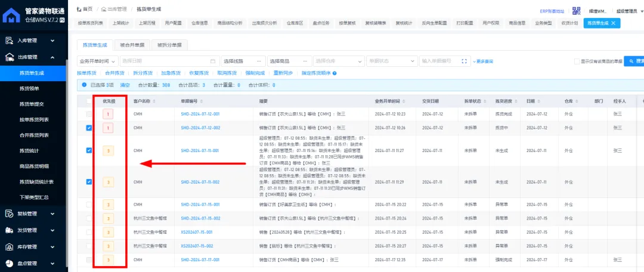Image resolution: width=644 pixels, height=272 pixels.
Task: Click the 盘点管理 sidebar icon
Action: (x=10, y=263)
